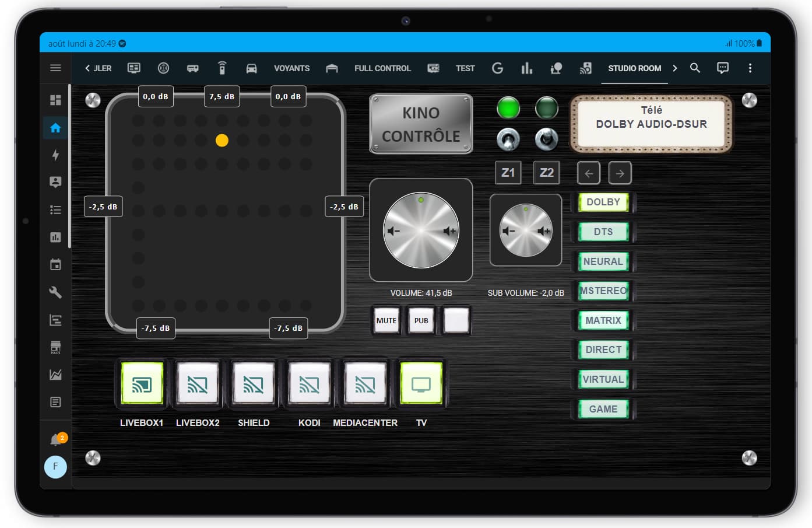Open the calendar icon in sidebar
Screen dimensions: 812x528
[x=55, y=265]
